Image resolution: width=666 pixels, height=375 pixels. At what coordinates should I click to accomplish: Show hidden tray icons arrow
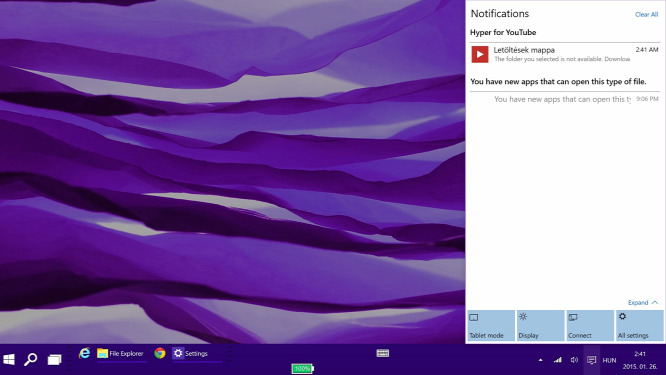pyautogui.click(x=540, y=360)
